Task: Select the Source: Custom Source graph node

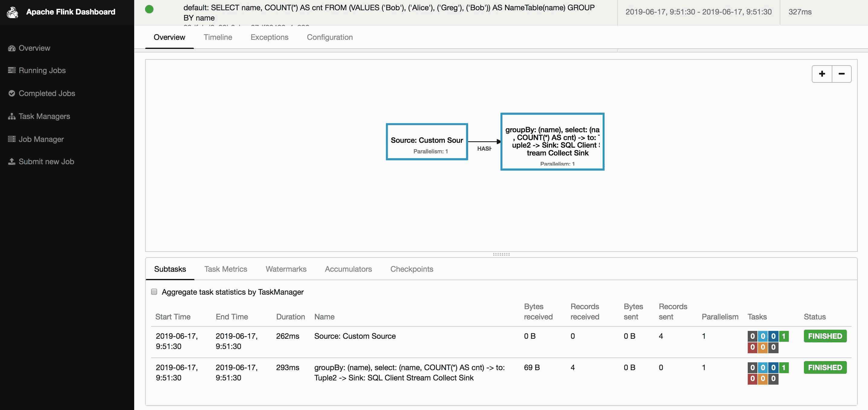Action: [426, 142]
